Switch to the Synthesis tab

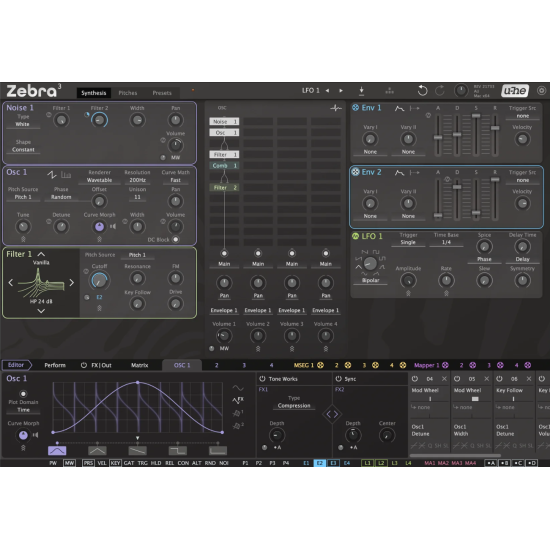[x=93, y=93]
